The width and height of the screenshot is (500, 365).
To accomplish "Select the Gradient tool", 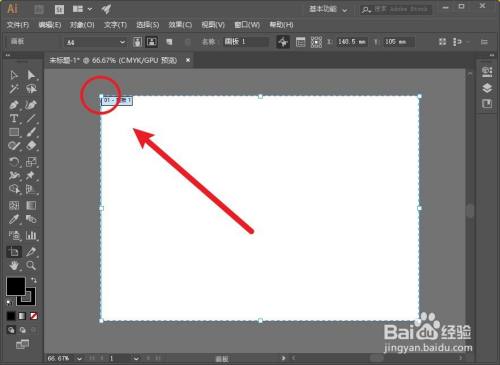I will 31,205.
